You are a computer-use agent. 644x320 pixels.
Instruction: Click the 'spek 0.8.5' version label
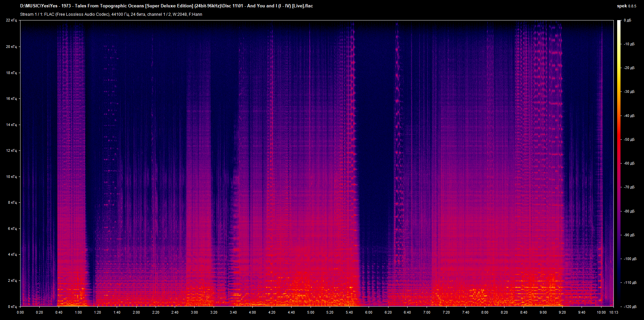tap(627, 6)
